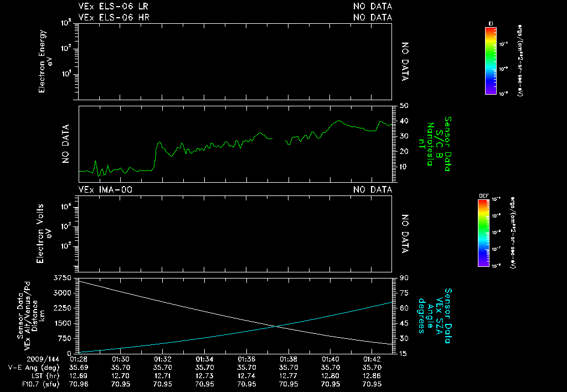Click the LST value 12.69
The image size is (567, 392).
coord(79,376)
